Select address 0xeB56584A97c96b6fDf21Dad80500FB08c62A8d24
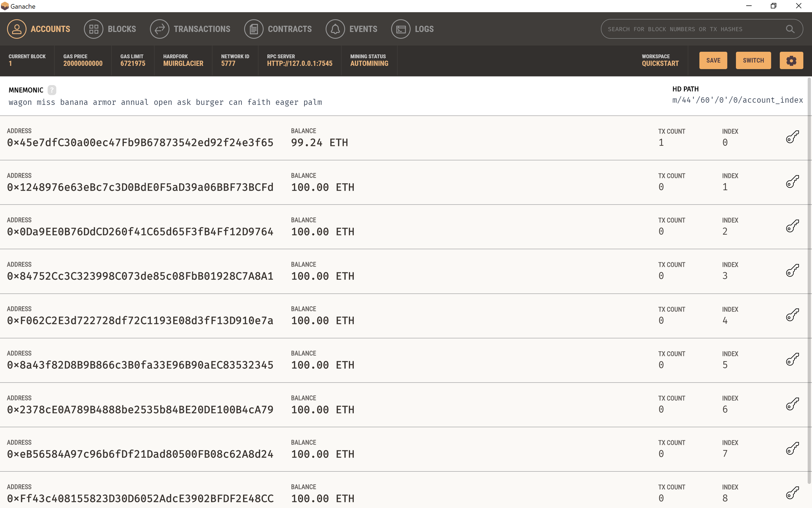The image size is (812, 508). (x=140, y=454)
